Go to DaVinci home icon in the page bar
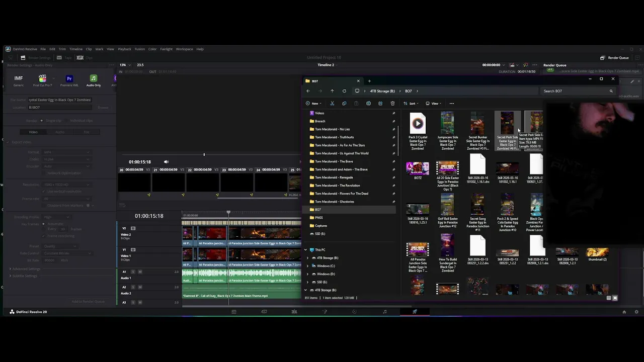644x362 pixels. click(x=624, y=312)
